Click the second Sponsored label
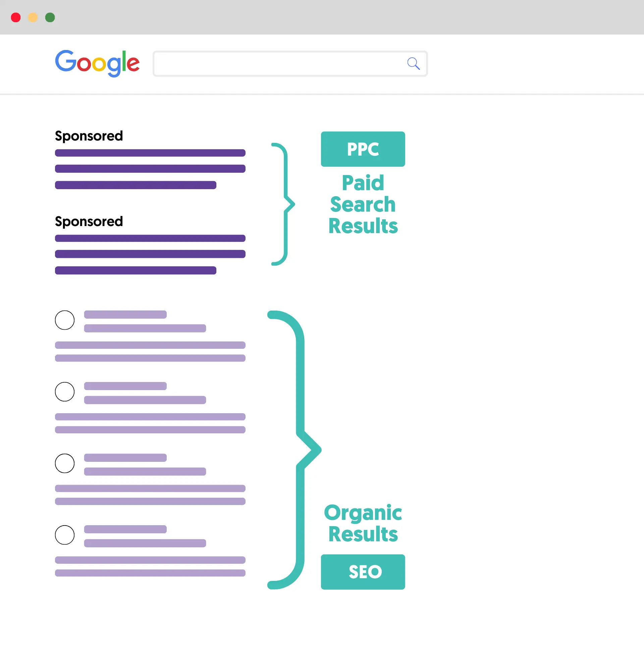644x654 pixels. point(89,221)
